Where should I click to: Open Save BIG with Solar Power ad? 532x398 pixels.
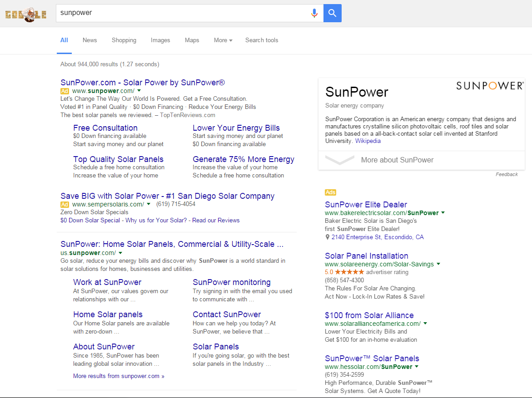point(167,196)
